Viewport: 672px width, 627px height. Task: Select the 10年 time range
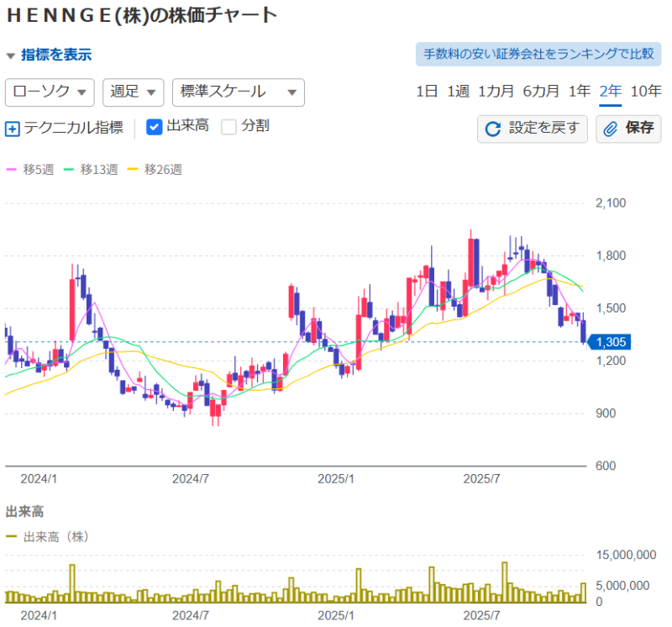point(645,92)
